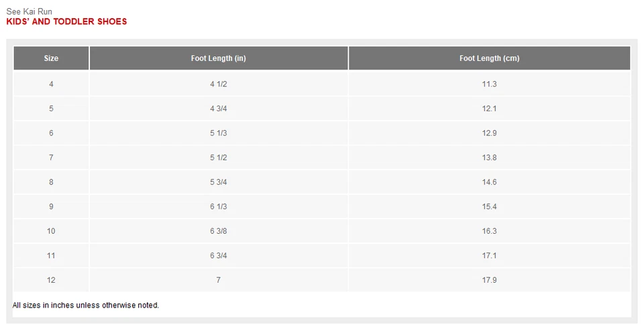
Task: Select the size 12 cell
Action: click(x=51, y=280)
